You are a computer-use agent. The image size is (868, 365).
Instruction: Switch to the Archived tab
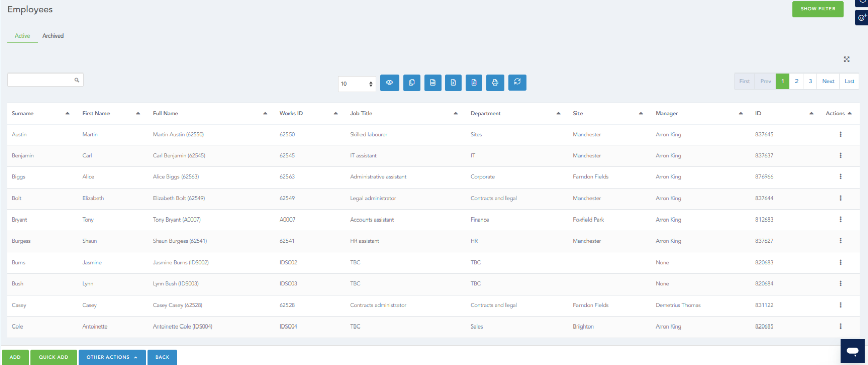click(53, 36)
